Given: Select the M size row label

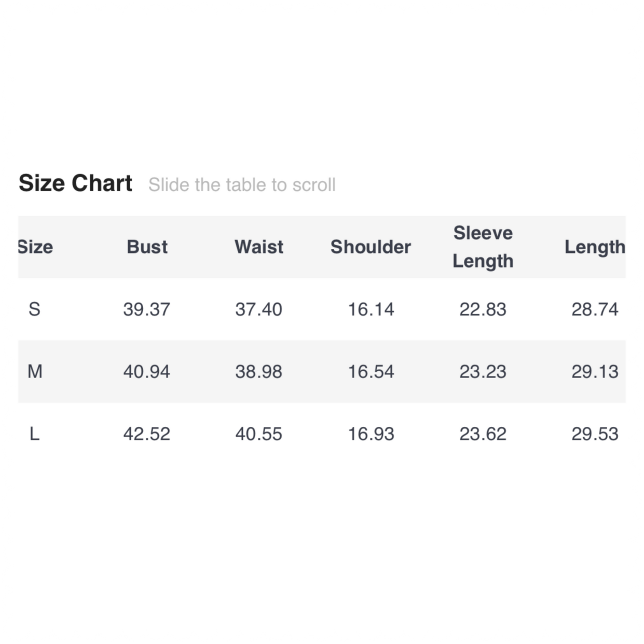Looking at the screenshot, I should 35,372.
